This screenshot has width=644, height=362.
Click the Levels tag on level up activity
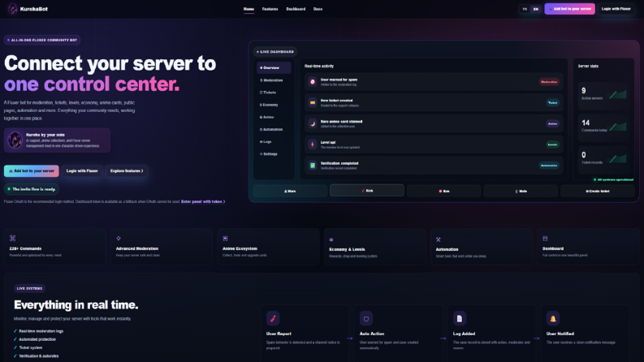click(x=552, y=144)
